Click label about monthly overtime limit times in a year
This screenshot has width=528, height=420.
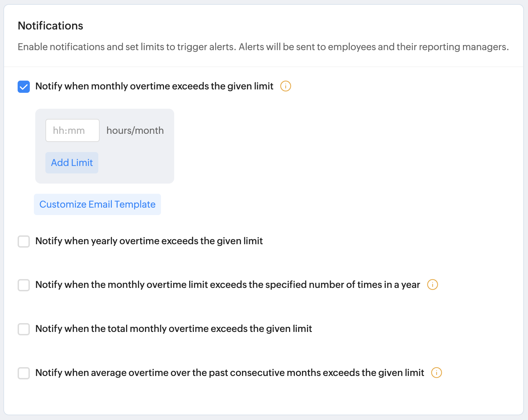228,285
